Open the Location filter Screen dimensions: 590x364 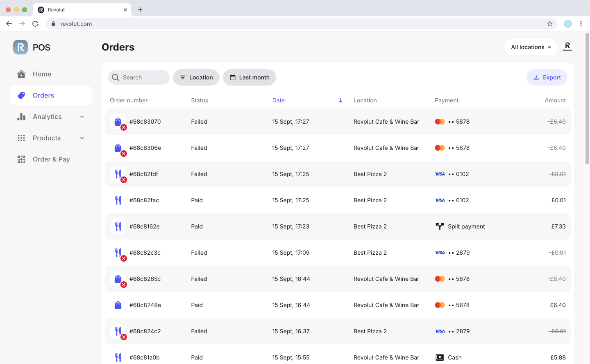pyautogui.click(x=196, y=77)
